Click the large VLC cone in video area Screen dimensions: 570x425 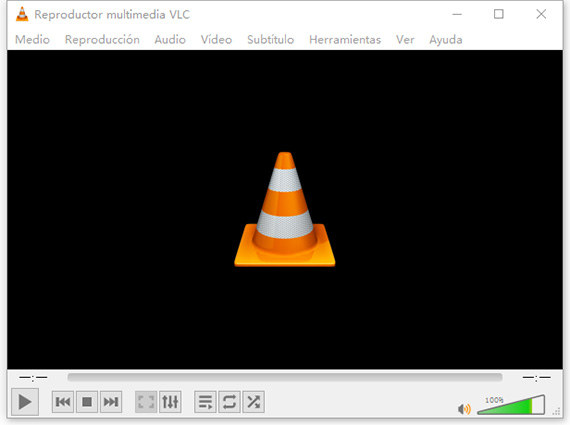[x=285, y=209]
